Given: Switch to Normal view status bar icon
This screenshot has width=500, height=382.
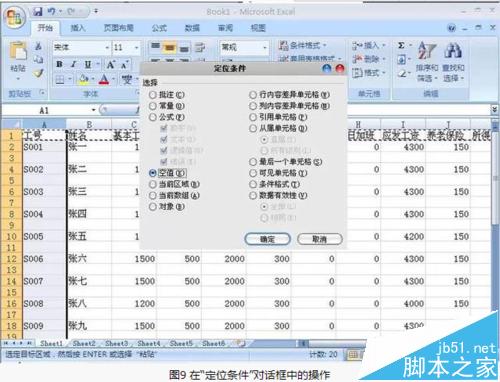Looking at the screenshot, I should click(x=353, y=355).
